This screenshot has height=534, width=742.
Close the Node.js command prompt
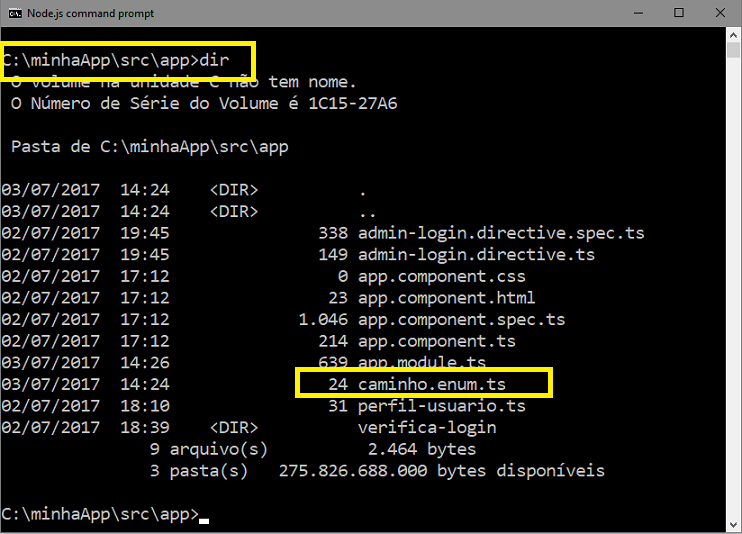click(x=720, y=13)
